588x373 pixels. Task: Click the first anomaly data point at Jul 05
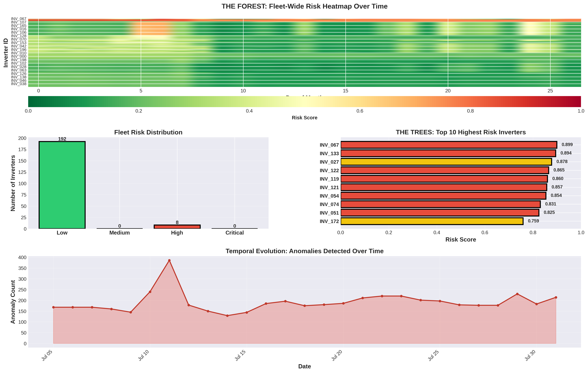coord(53,307)
